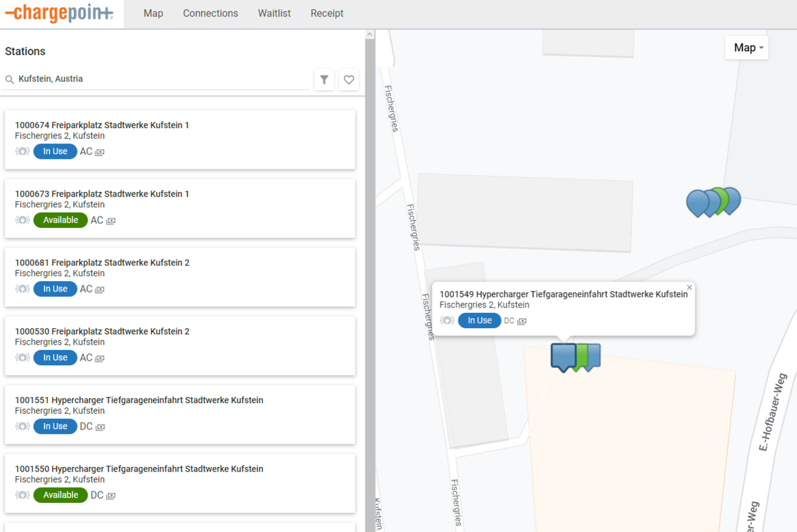
Task: Click the In Use badge in the map popup
Action: [x=480, y=321]
